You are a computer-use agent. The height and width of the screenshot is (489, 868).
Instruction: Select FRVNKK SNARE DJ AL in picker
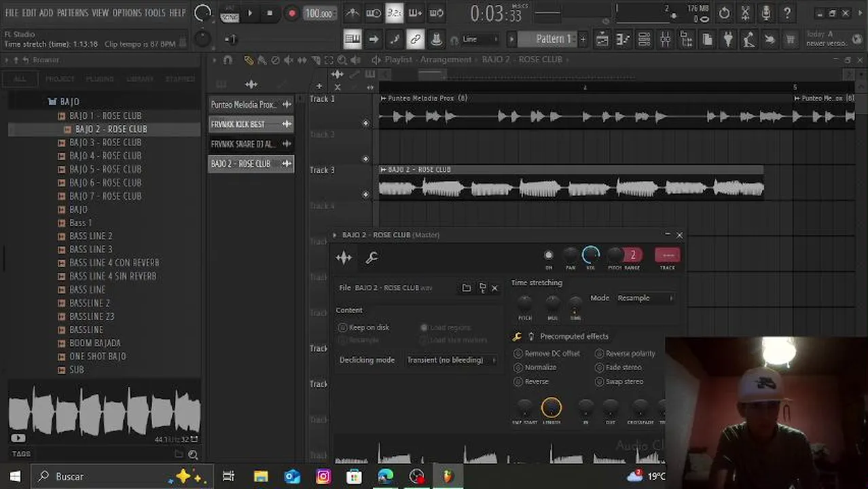tap(251, 144)
